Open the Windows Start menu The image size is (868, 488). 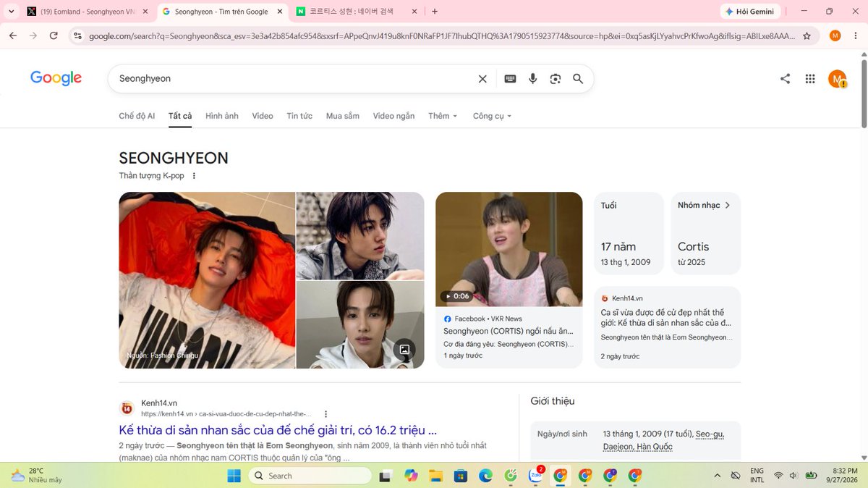point(234,476)
